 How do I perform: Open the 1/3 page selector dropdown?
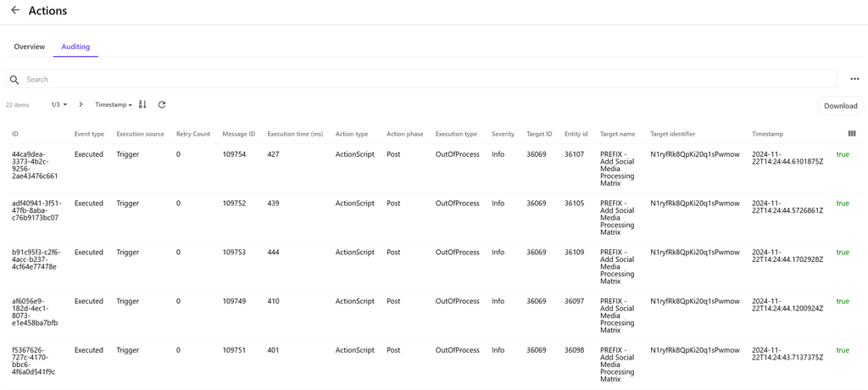click(x=58, y=105)
